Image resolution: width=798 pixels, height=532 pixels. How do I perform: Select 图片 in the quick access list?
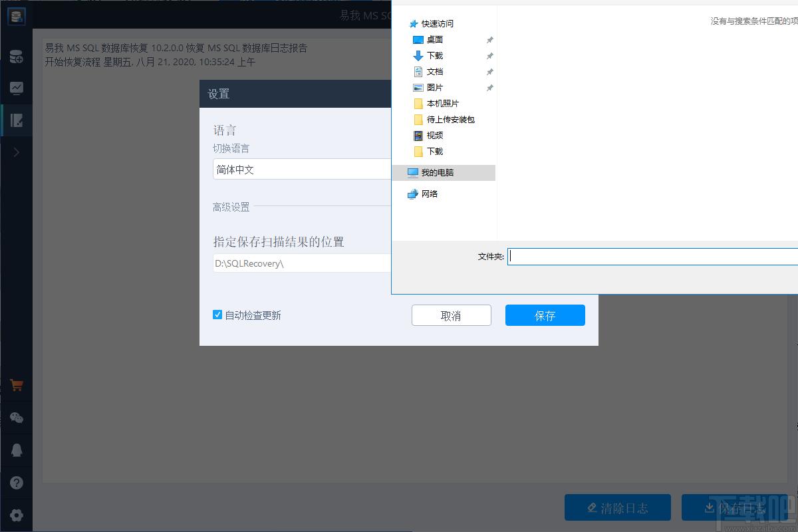435,87
